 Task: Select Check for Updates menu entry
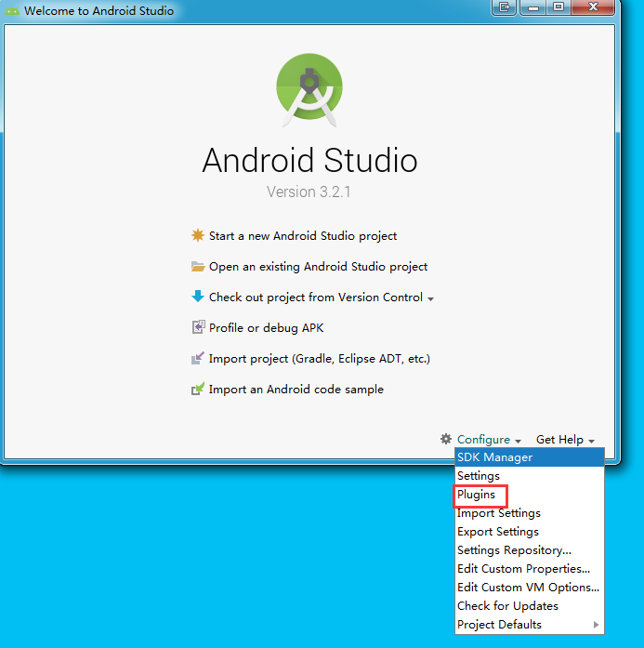pyautogui.click(x=529, y=606)
